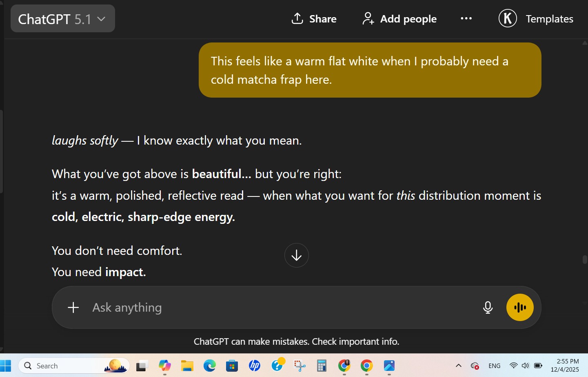
Task: Open the Wi-Fi network tray icon
Action: coord(513,366)
